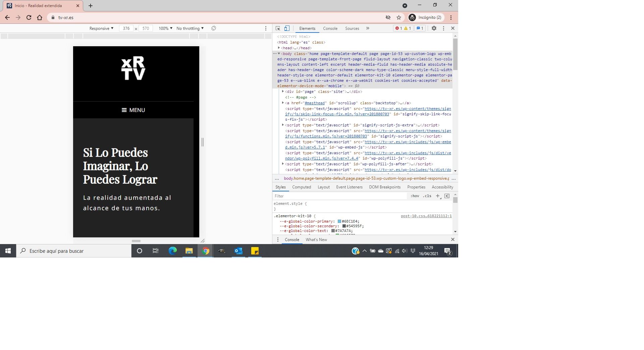Add a new style rule with plus icon
The image size is (644, 350).
(438, 196)
